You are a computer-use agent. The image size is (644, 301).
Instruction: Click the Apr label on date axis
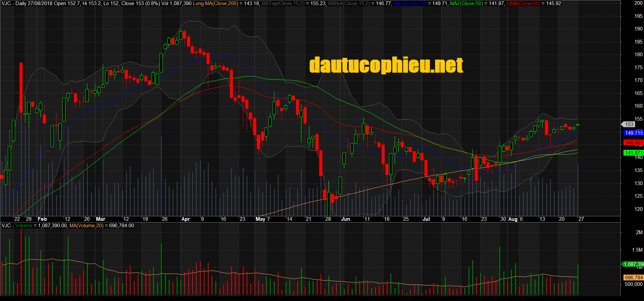(185, 219)
